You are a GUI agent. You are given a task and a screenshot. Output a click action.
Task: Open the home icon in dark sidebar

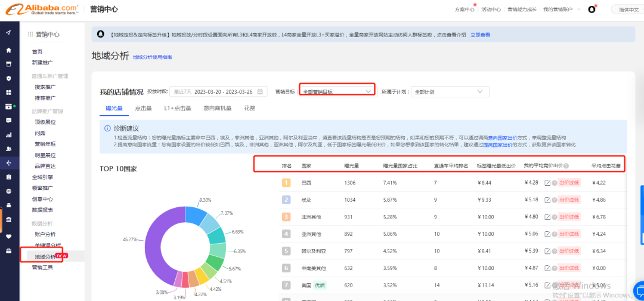(8, 50)
